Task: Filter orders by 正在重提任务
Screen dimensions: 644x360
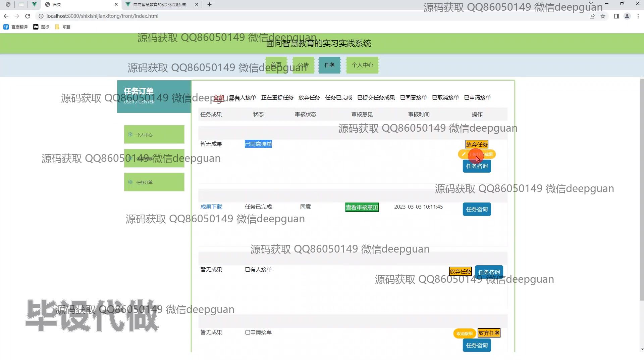Action: (x=277, y=98)
